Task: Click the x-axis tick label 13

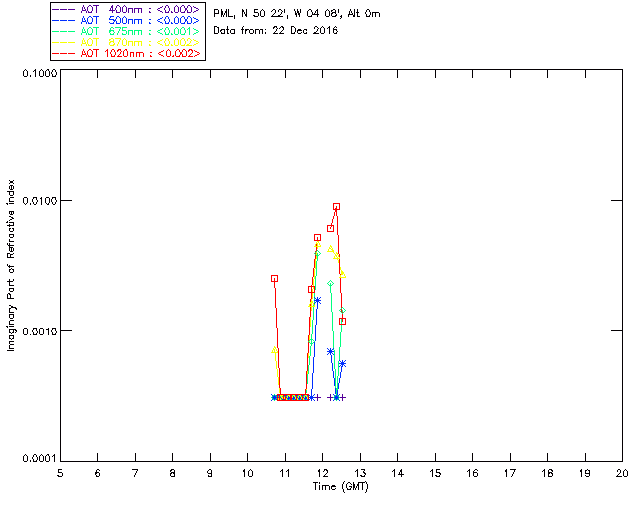Action: (x=360, y=473)
